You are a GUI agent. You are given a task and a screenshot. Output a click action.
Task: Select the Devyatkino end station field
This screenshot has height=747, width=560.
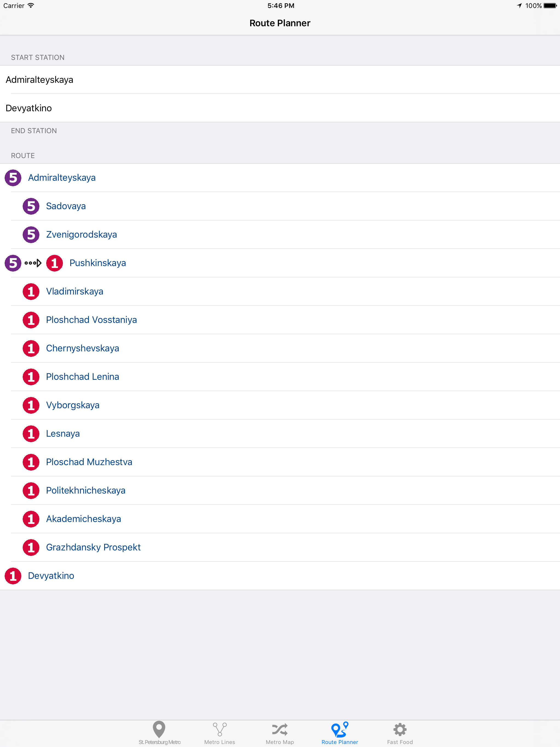[x=280, y=108]
